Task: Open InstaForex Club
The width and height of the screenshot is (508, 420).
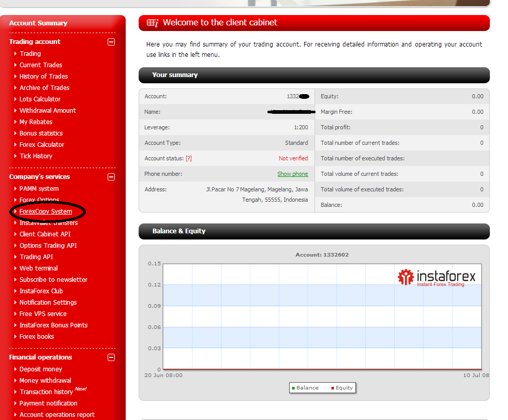Action: tap(41, 291)
